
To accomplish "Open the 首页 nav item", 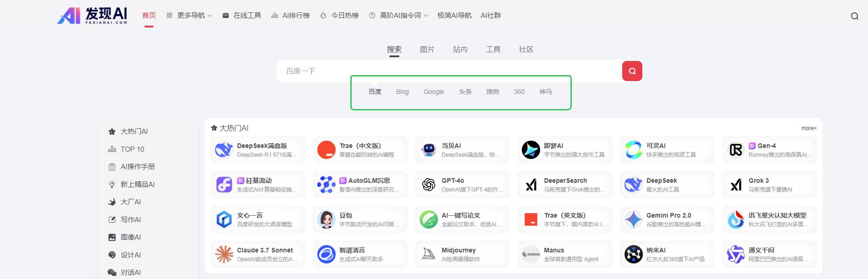I will coord(149,16).
